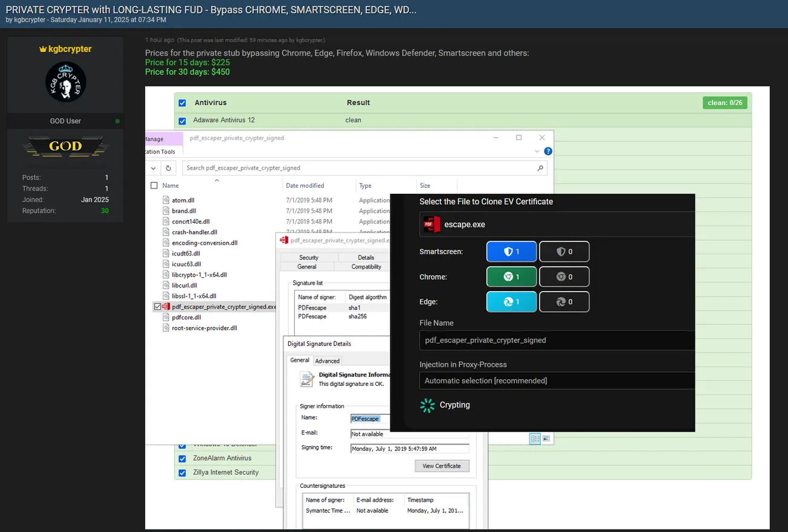Open the Security tab in Properties
Image resolution: width=788 pixels, height=532 pixels.
click(x=308, y=257)
